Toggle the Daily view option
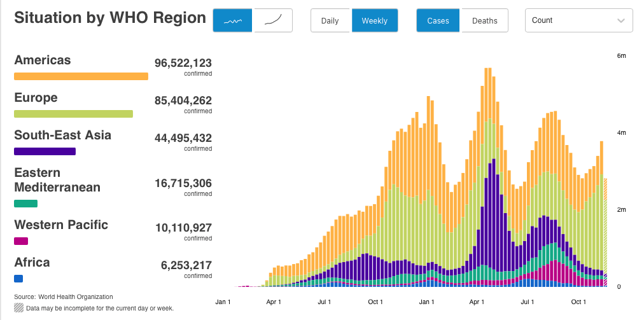This screenshot has height=320, width=644. pos(330,20)
